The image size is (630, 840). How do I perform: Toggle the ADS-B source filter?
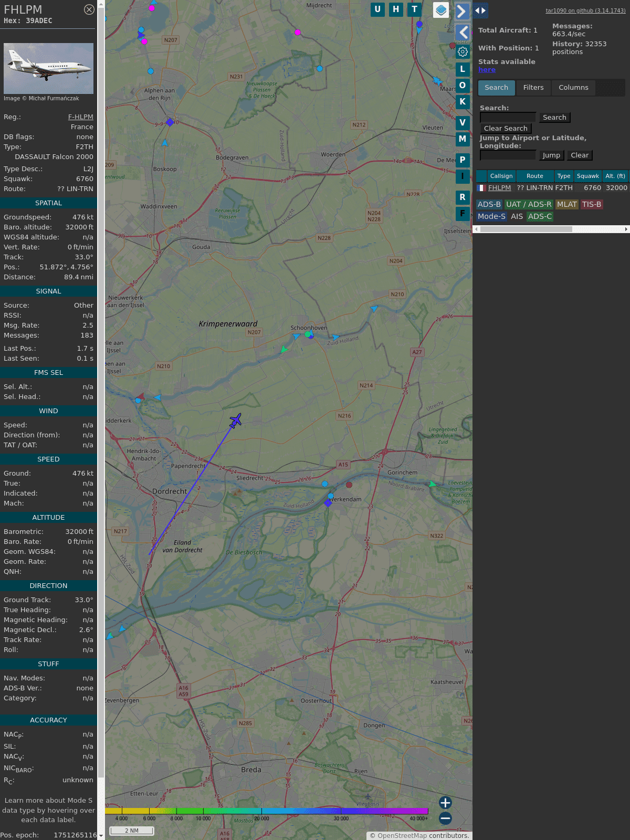pyautogui.click(x=489, y=204)
